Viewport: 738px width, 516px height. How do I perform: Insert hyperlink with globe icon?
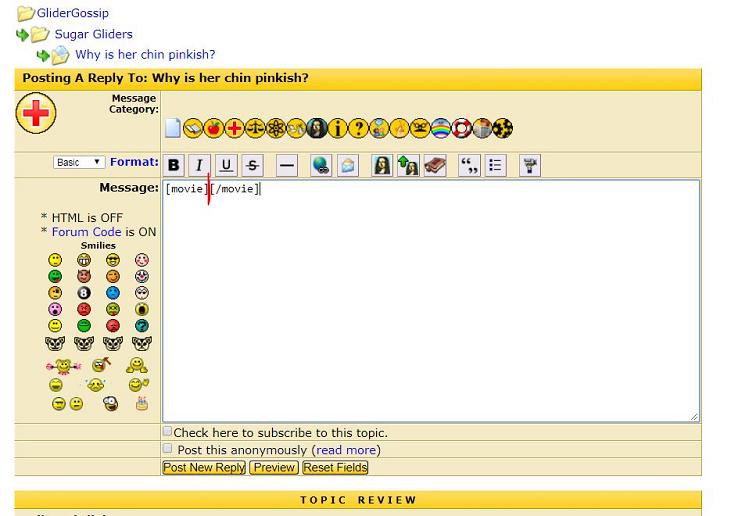(321, 165)
